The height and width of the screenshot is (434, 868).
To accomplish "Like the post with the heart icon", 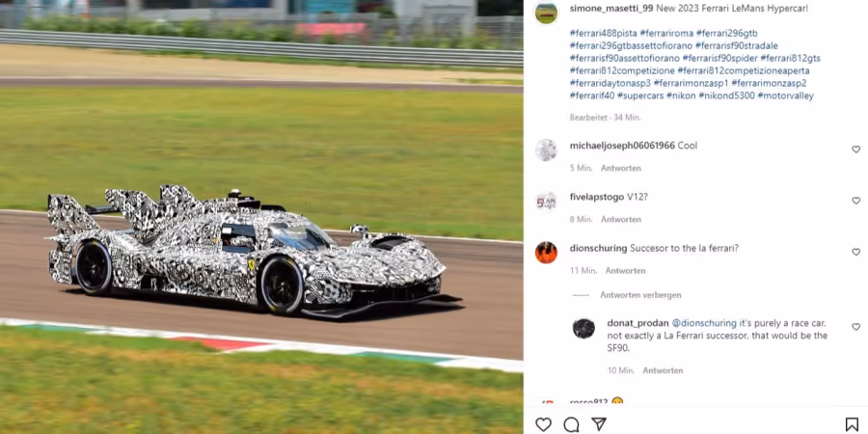I will pos(543,424).
